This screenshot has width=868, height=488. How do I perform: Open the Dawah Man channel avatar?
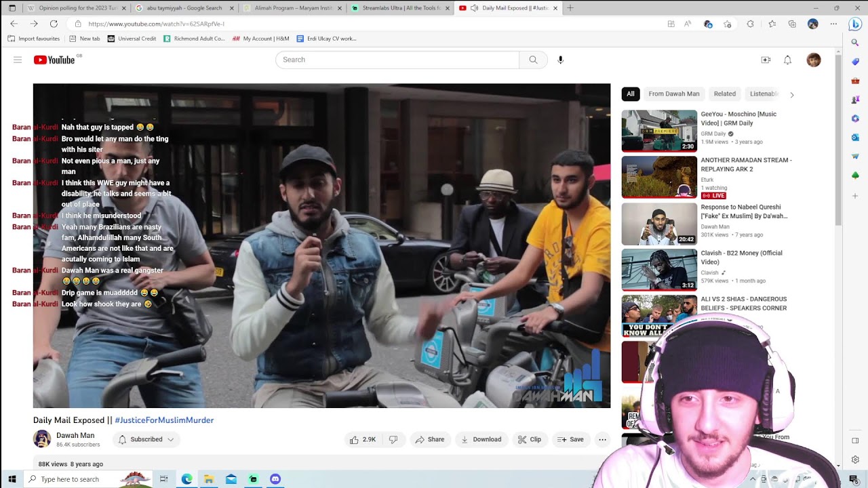click(x=42, y=439)
